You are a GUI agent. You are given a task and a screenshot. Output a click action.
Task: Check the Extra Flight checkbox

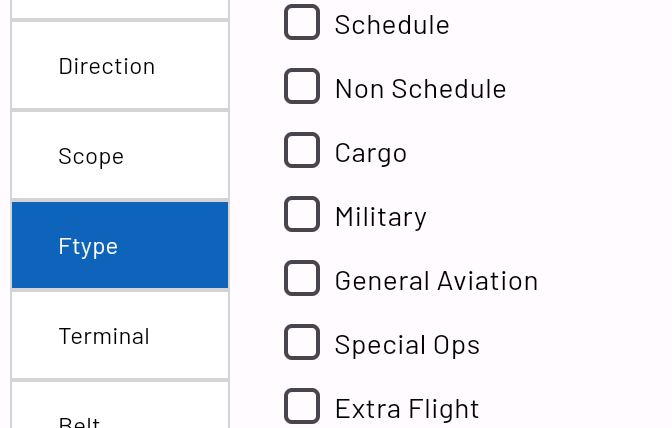(302, 407)
